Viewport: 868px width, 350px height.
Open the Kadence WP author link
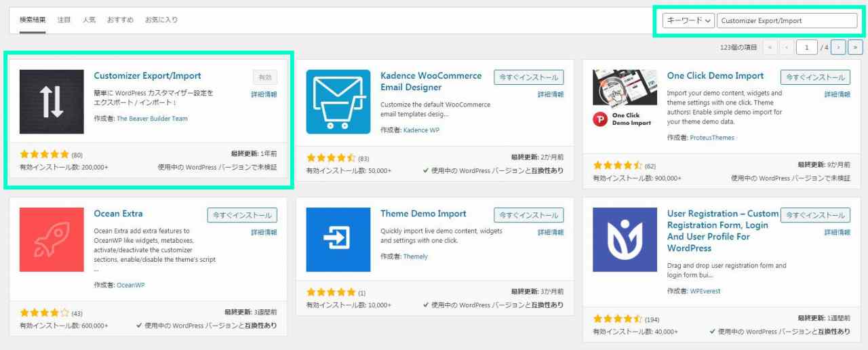421,130
